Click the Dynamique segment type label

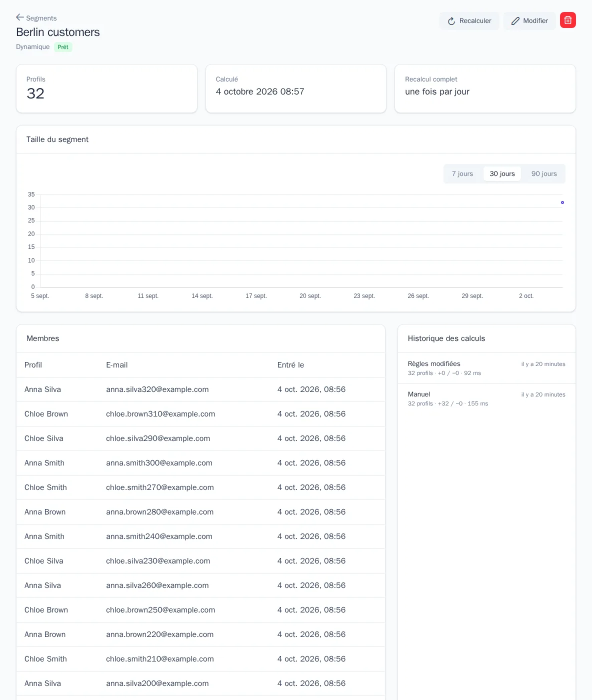tap(33, 47)
